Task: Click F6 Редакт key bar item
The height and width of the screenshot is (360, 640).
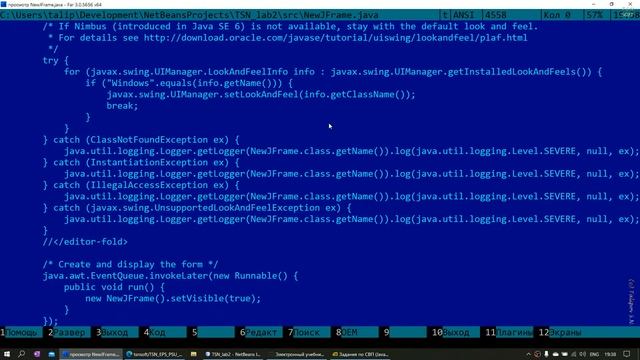Action: point(261,332)
